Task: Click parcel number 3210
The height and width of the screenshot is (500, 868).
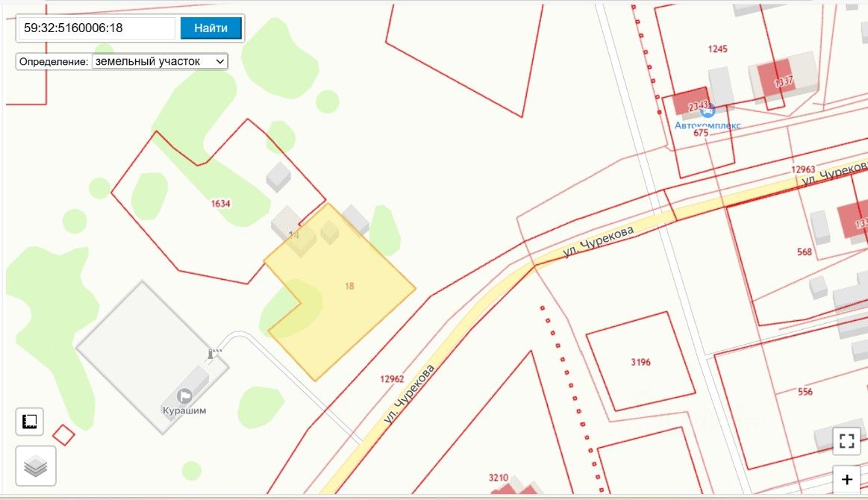Action: [499, 478]
